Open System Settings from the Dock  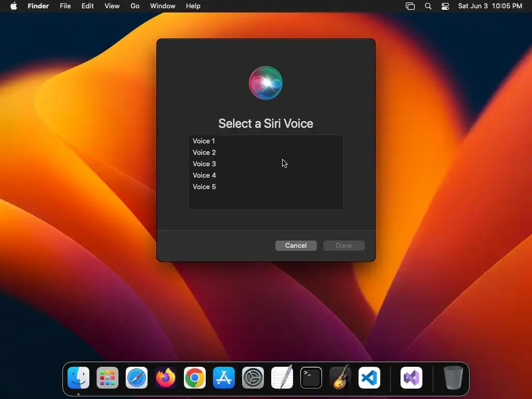click(253, 378)
